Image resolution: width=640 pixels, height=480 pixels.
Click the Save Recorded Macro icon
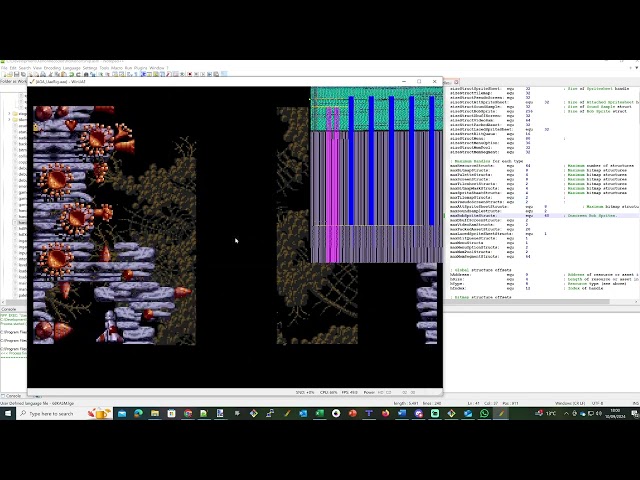click(x=216, y=74)
